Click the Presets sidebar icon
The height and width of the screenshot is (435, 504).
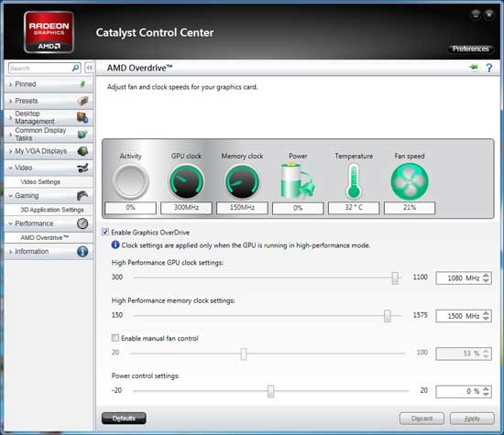82,101
